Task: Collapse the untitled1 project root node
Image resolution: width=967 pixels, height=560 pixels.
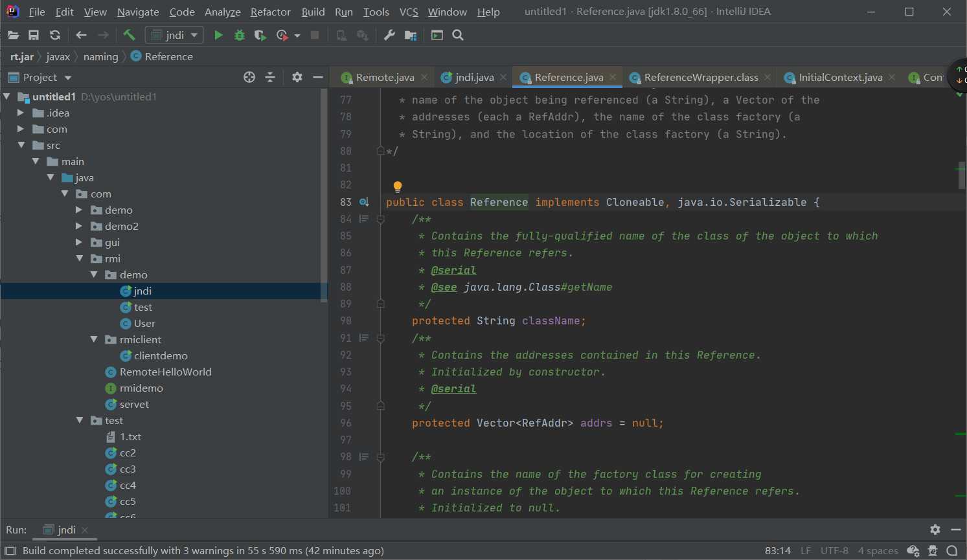Action: (6, 96)
